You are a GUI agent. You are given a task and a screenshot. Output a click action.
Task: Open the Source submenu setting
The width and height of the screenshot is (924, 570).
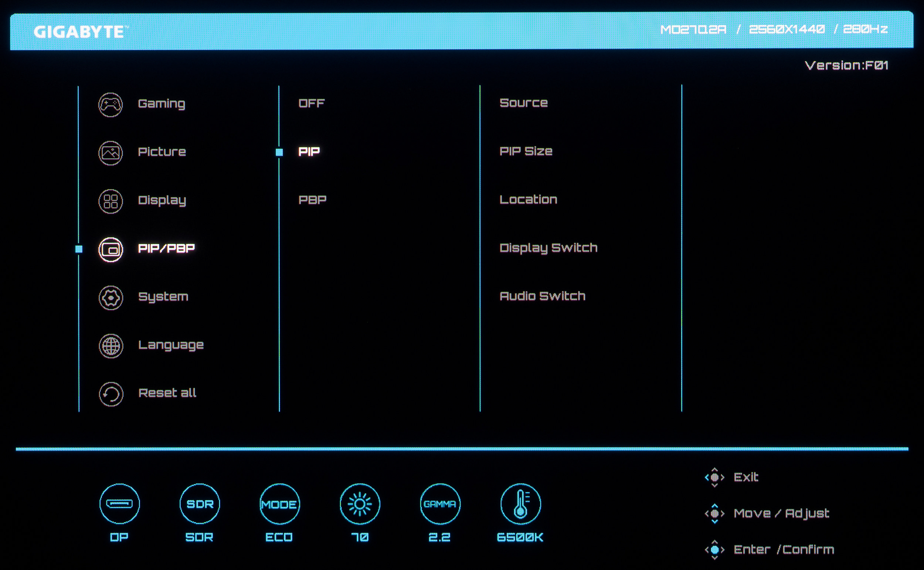click(x=523, y=103)
